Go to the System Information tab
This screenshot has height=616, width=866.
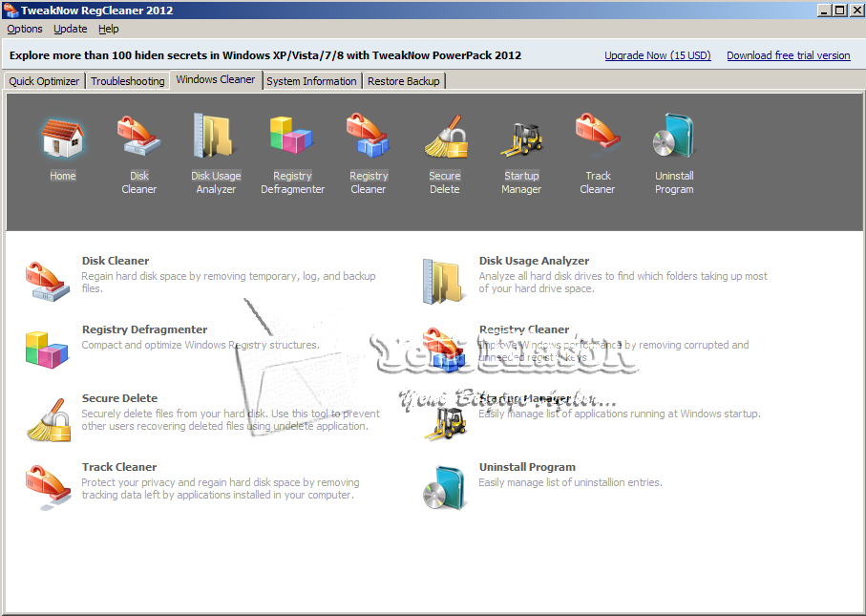(x=311, y=81)
